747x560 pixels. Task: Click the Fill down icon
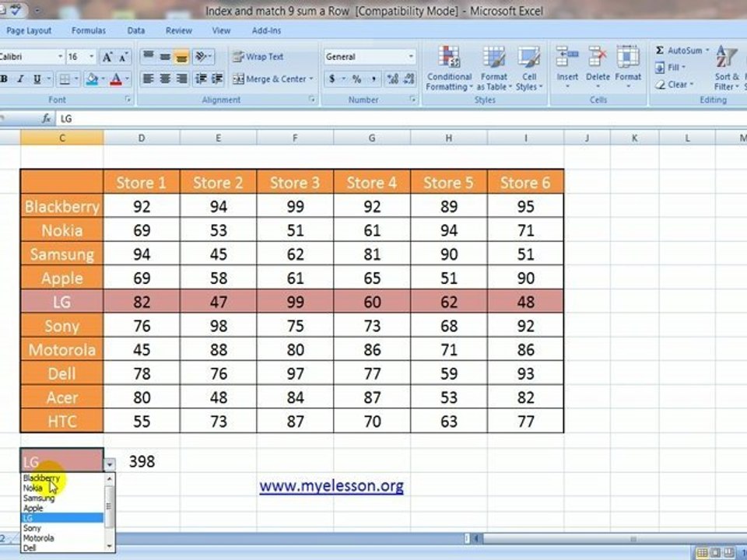[660, 68]
